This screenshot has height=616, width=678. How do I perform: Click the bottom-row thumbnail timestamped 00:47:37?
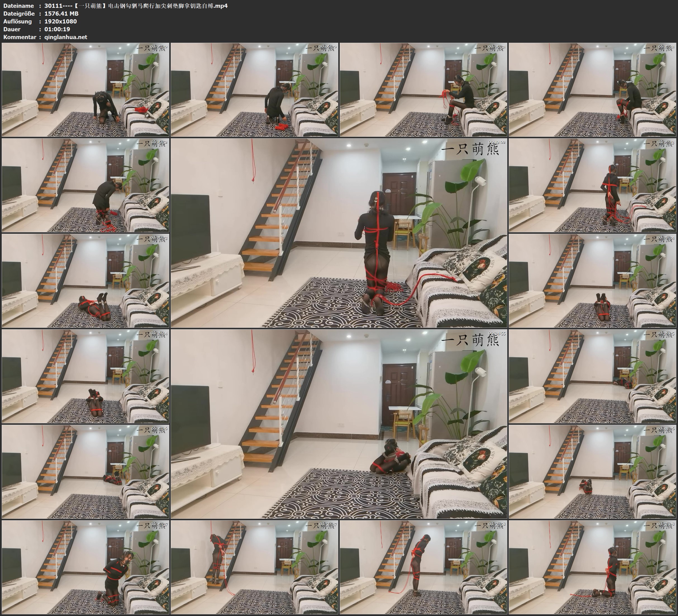point(85,567)
